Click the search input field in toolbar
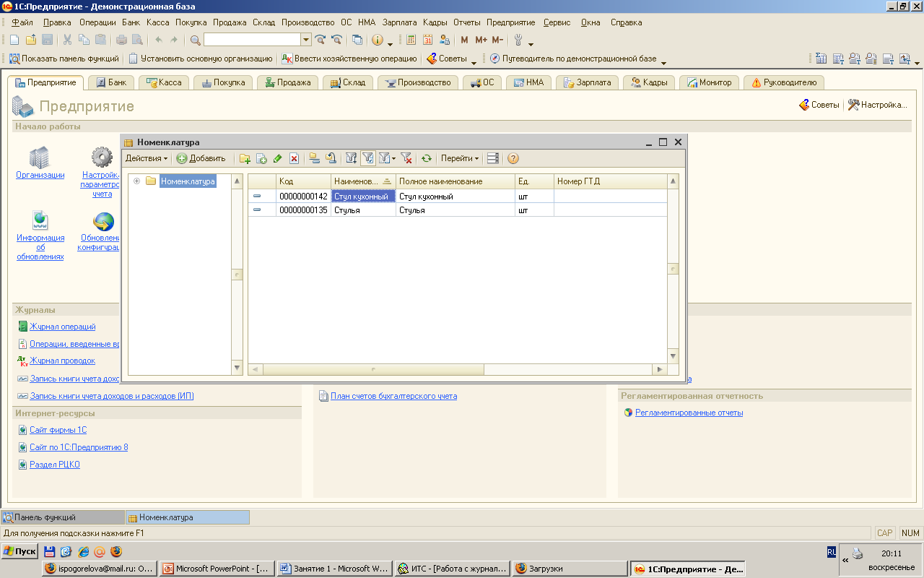This screenshot has width=924, height=578. [252, 40]
